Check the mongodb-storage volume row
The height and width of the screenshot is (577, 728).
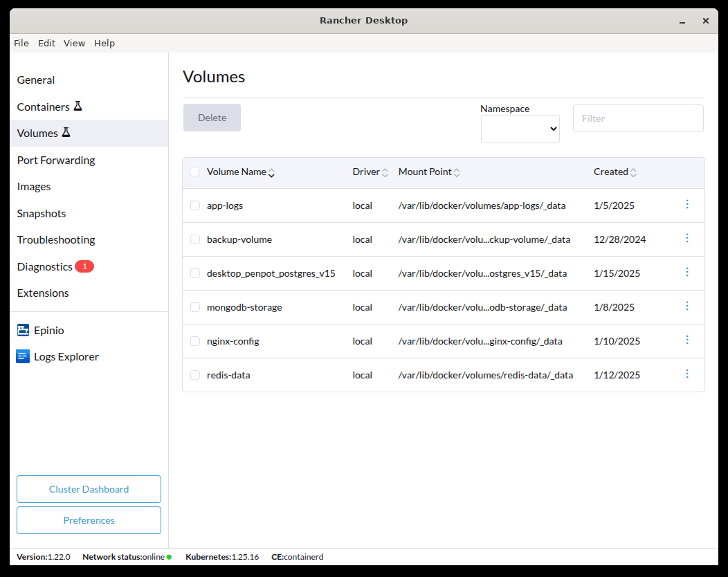[194, 306]
